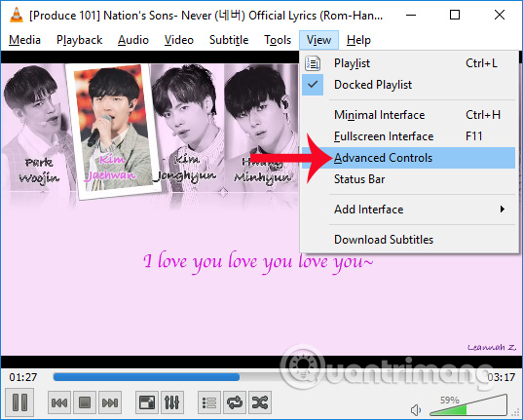Select Fullscreen Interface menu entry

pos(409,136)
